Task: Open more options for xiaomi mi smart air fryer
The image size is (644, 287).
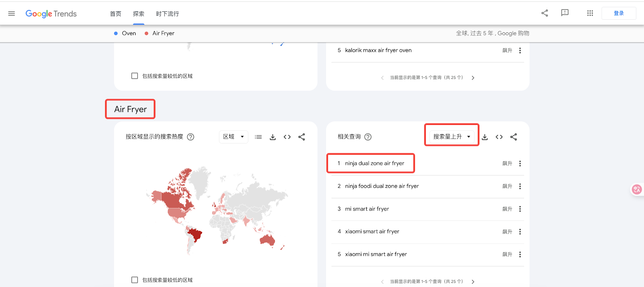Action: coord(520,254)
